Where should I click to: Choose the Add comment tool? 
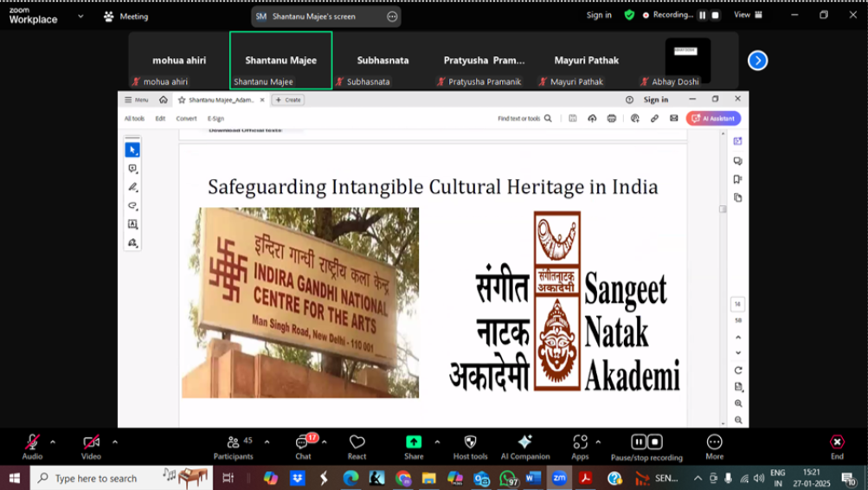click(x=132, y=169)
